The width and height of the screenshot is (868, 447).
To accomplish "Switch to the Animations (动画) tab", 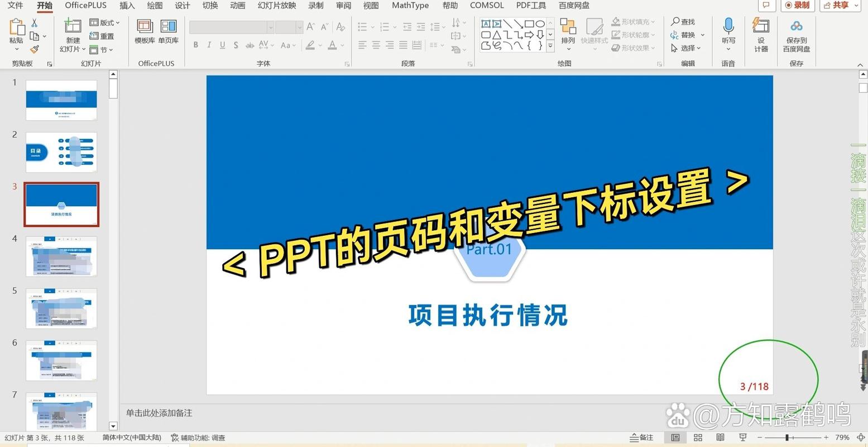I will coord(238,5).
